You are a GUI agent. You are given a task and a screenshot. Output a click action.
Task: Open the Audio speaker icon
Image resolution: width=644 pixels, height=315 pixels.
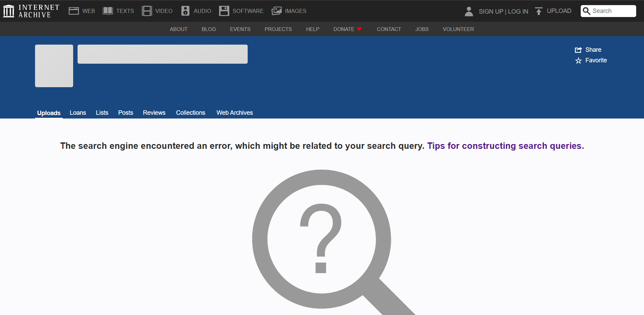click(185, 11)
